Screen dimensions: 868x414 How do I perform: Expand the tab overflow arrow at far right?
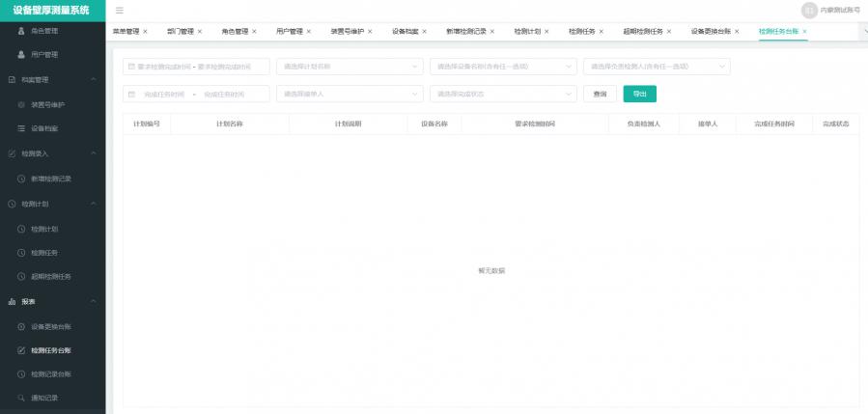pos(862,32)
